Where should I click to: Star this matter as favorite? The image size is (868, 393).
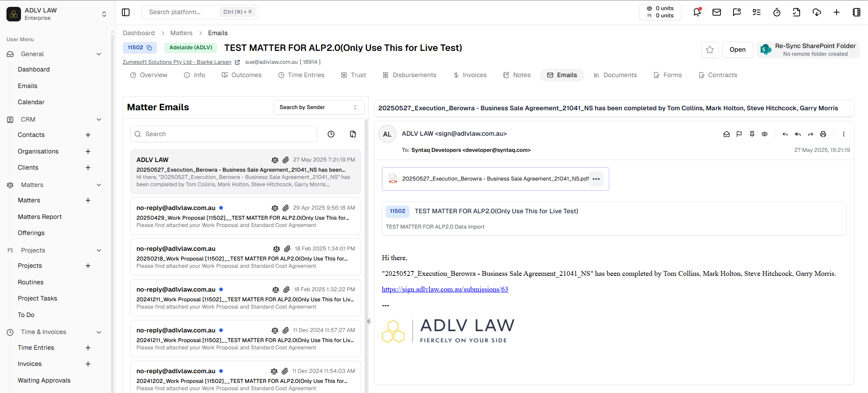click(x=710, y=50)
